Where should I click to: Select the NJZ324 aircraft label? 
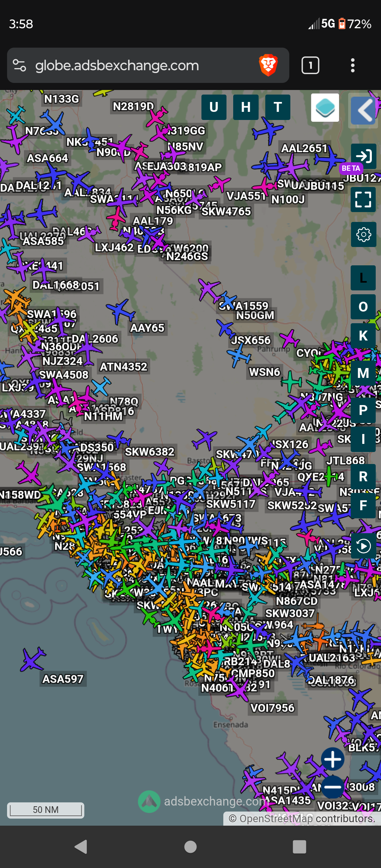(62, 361)
